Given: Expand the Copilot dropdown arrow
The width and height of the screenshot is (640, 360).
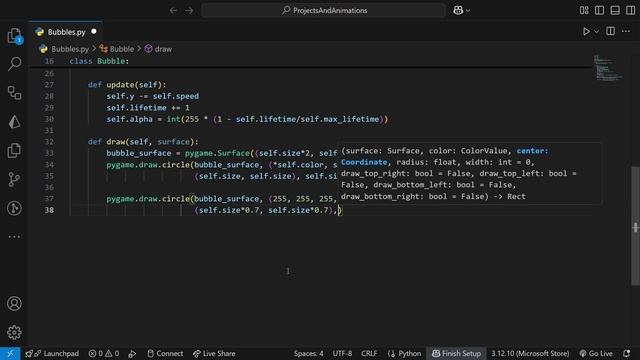Looking at the screenshot, I should 468,11.
